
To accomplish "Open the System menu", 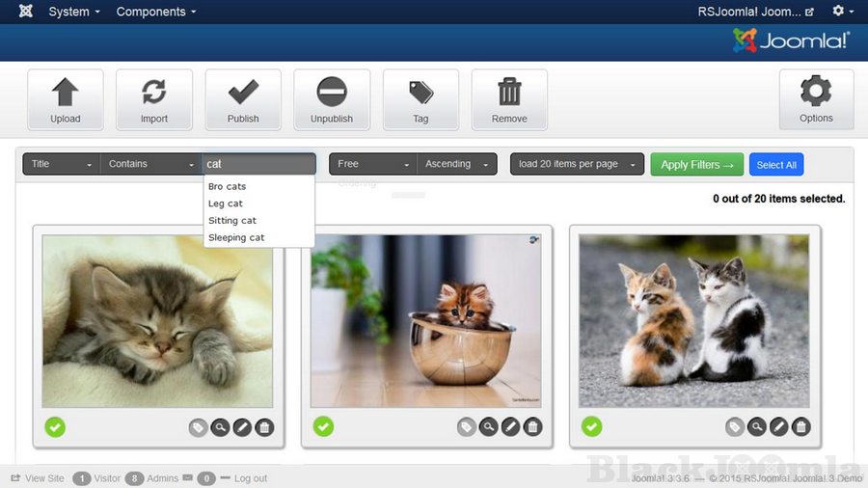I will [74, 12].
